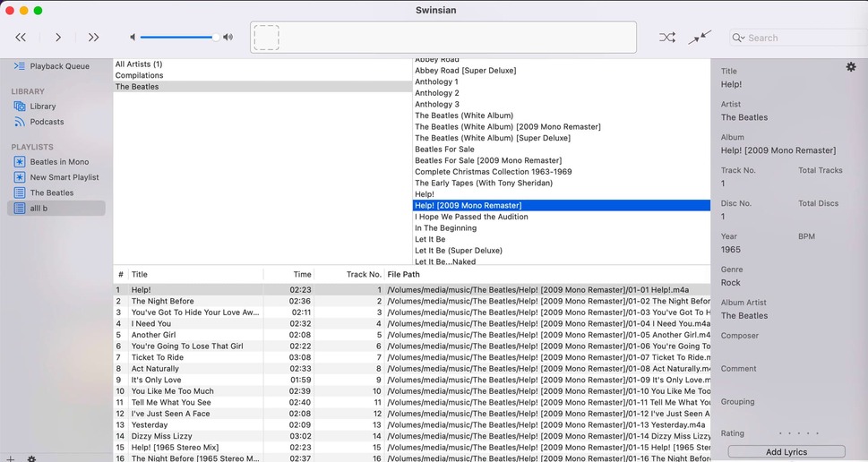Click The Beatles playlist list icon

click(x=20, y=192)
